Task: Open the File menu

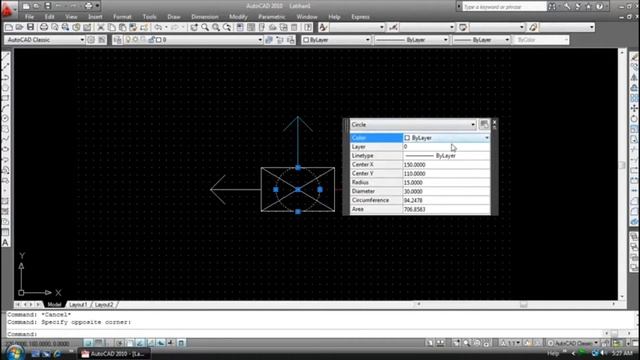Action: point(29,17)
